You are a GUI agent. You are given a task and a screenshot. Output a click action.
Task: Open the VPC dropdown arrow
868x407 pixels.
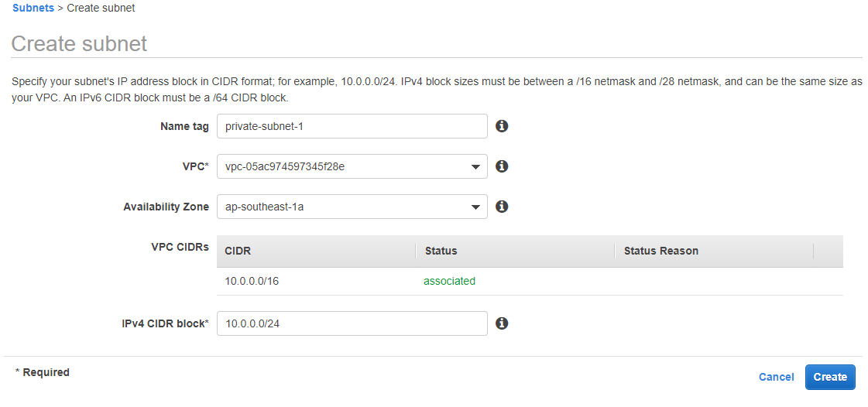coord(475,167)
